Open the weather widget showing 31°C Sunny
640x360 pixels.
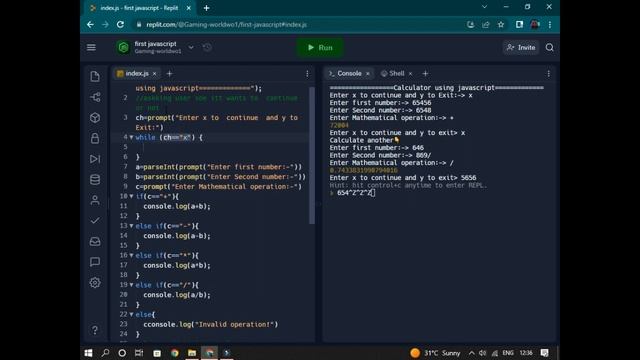tap(435, 353)
